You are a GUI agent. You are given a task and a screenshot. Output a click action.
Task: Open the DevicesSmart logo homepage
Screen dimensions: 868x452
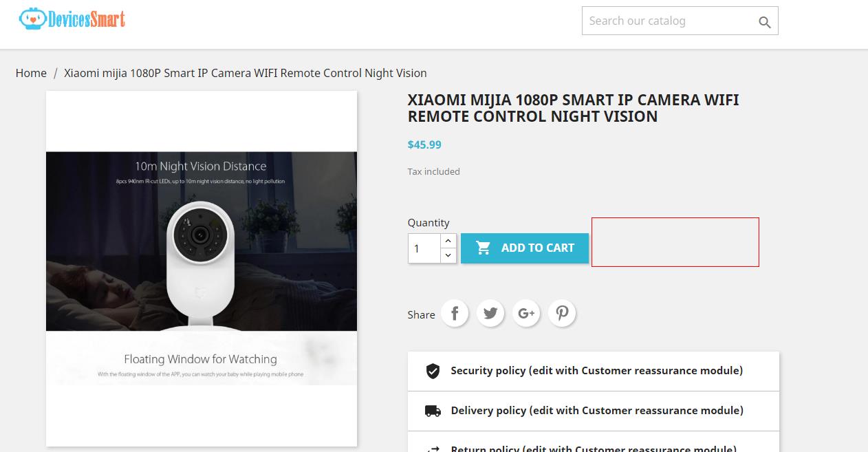72,19
